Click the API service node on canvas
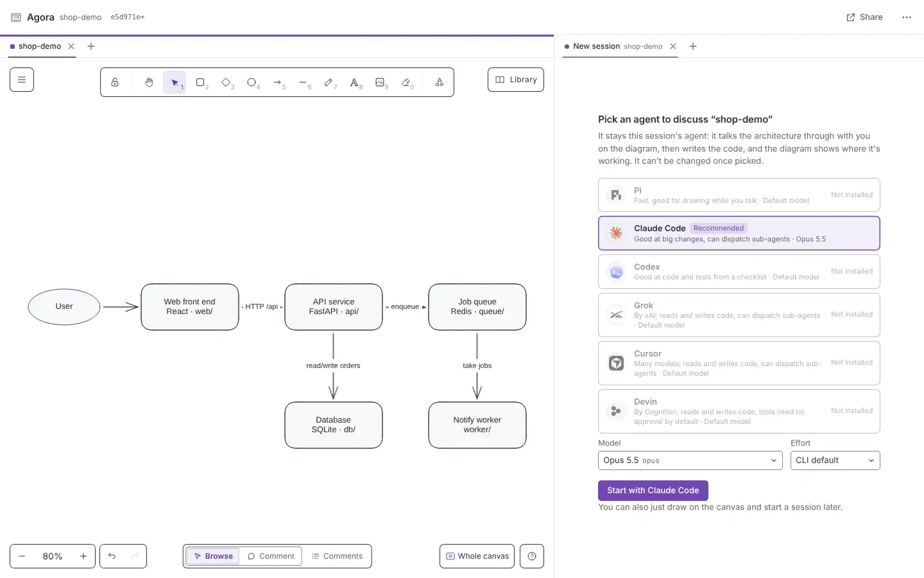 tap(334, 307)
